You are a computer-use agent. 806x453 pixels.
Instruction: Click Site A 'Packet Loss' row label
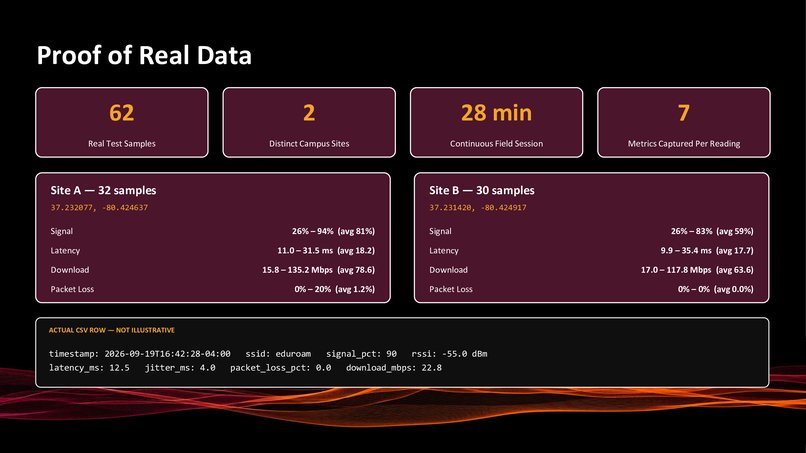[72, 289]
